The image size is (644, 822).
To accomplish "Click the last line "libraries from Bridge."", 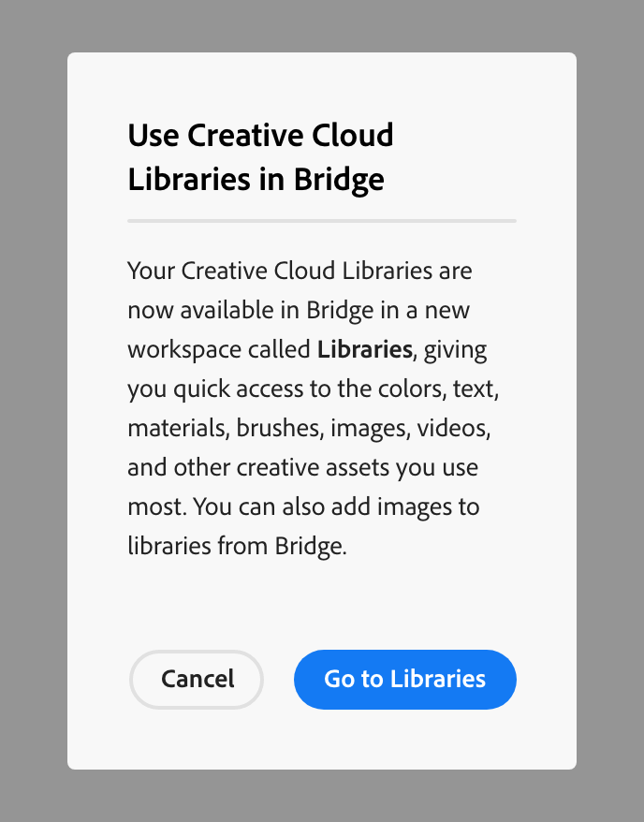I will pos(237,547).
